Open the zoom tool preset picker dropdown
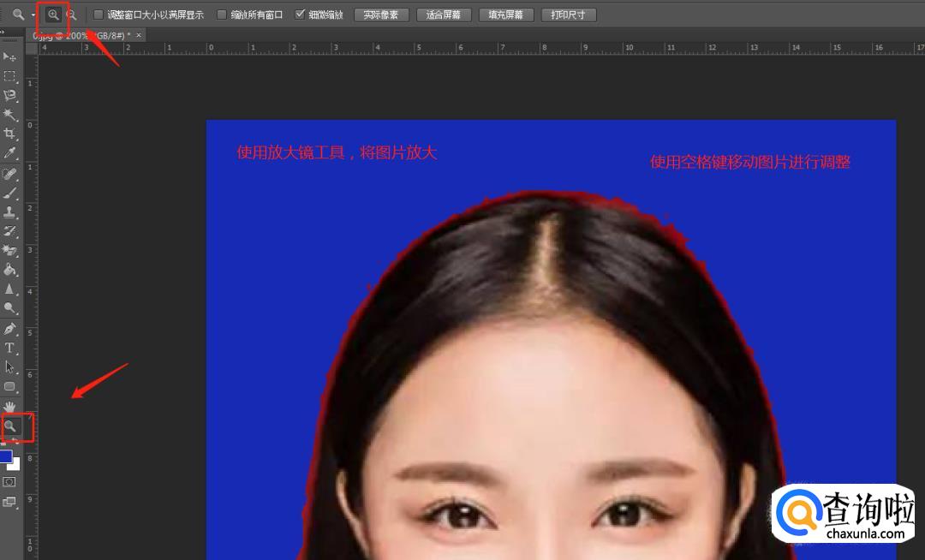The width and height of the screenshot is (925, 560). [33, 15]
